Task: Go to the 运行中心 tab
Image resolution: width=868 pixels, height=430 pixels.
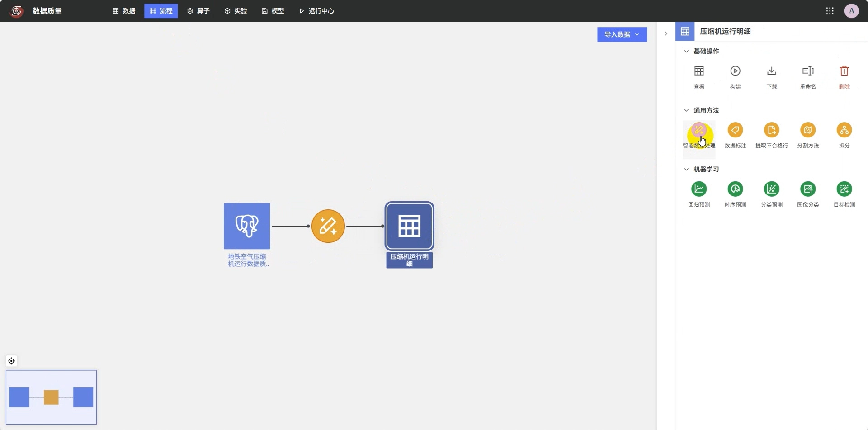Action: point(316,11)
